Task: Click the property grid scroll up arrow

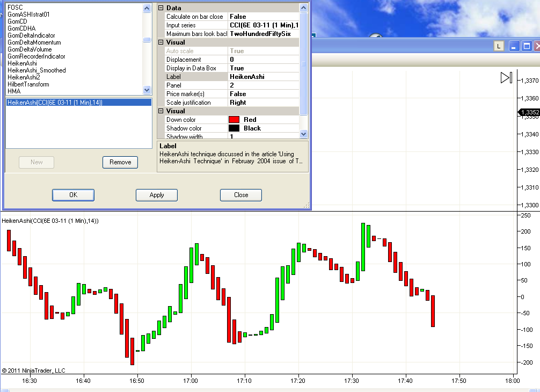Action: click(x=303, y=8)
